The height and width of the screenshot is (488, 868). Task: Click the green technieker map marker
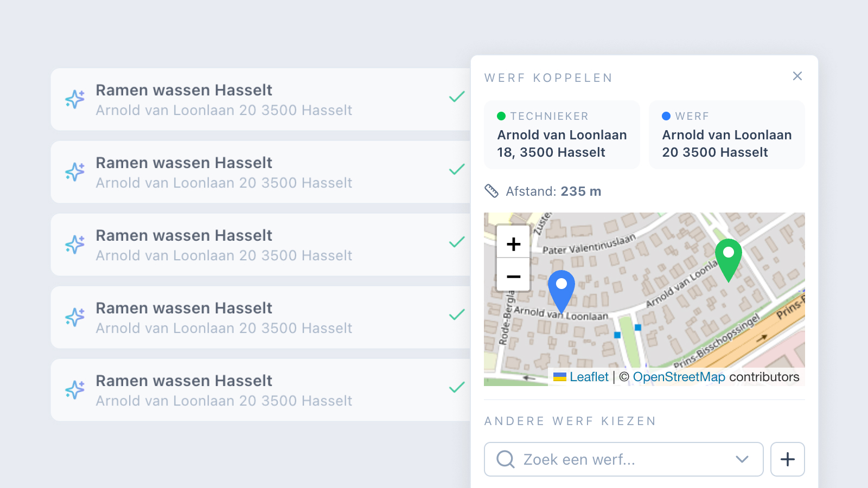point(729,260)
